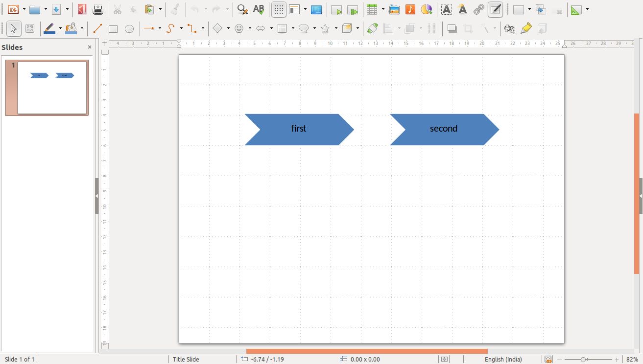The height and width of the screenshot is (364, 643).
Task: Expand the right sidebar handle
Action: [641, 196]
